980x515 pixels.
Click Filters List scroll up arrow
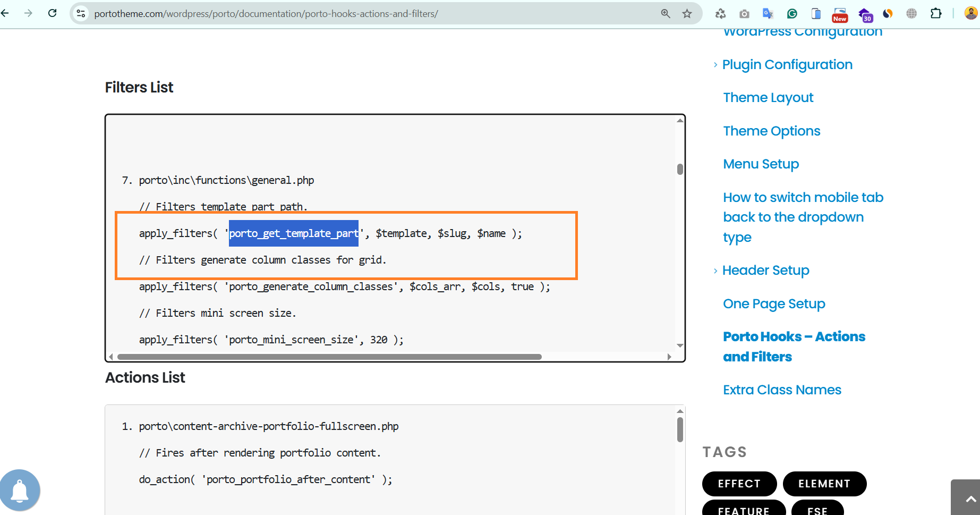tap(680, 121)
